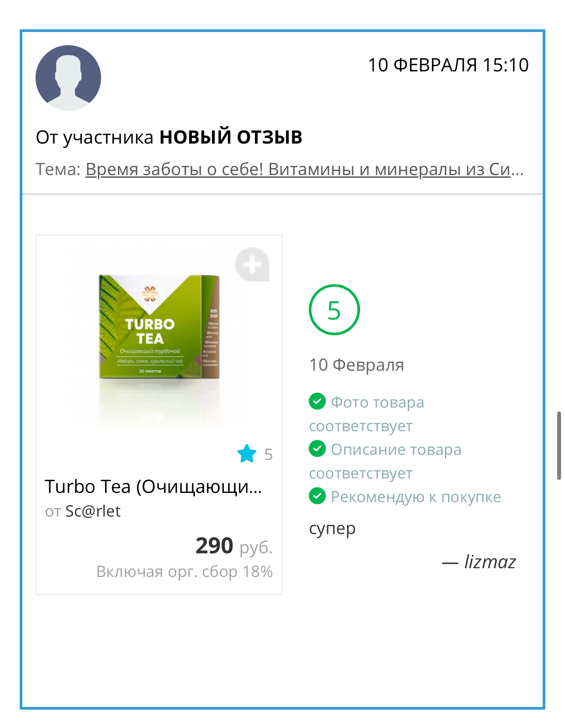The image size is (565, 728).
Task: Open seller Sc@rlet profile
Action: pos(93,511)
